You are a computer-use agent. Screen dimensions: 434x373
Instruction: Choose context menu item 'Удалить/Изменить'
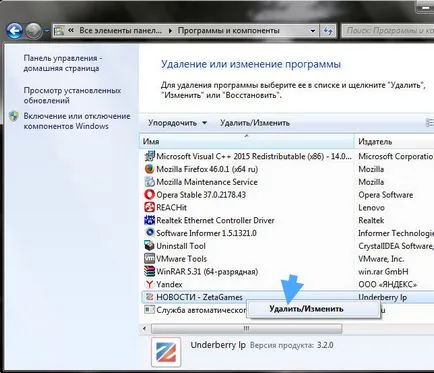(315, 309)
